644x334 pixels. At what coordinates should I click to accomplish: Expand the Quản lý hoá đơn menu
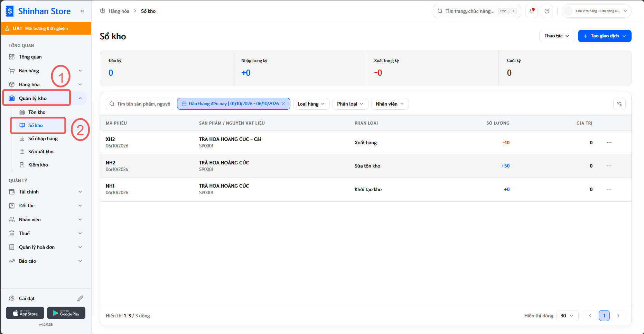[x=46, y=247]
